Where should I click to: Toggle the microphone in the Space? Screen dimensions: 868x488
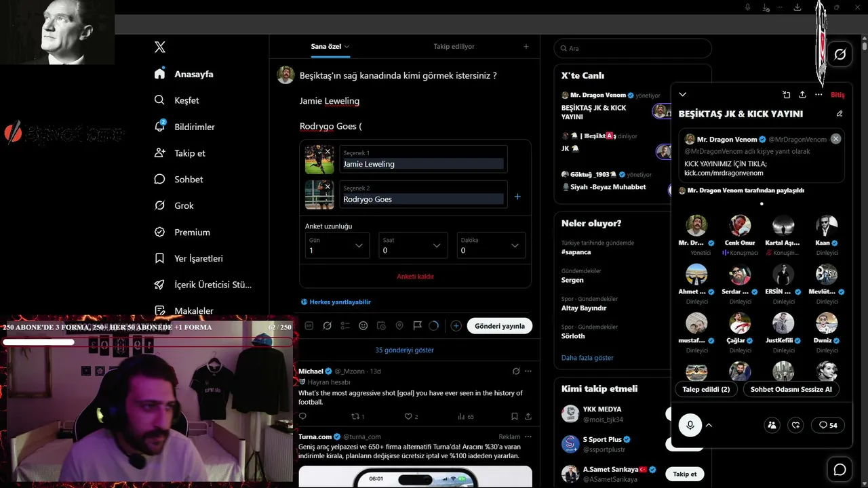pyautogui.click(x=690, y=425)
